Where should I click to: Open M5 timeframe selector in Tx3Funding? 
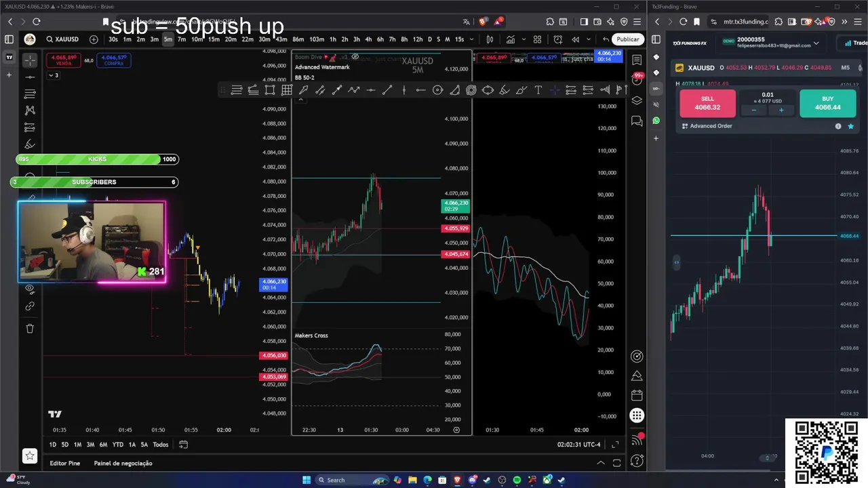pyautogui.click(x=845, y=68)
